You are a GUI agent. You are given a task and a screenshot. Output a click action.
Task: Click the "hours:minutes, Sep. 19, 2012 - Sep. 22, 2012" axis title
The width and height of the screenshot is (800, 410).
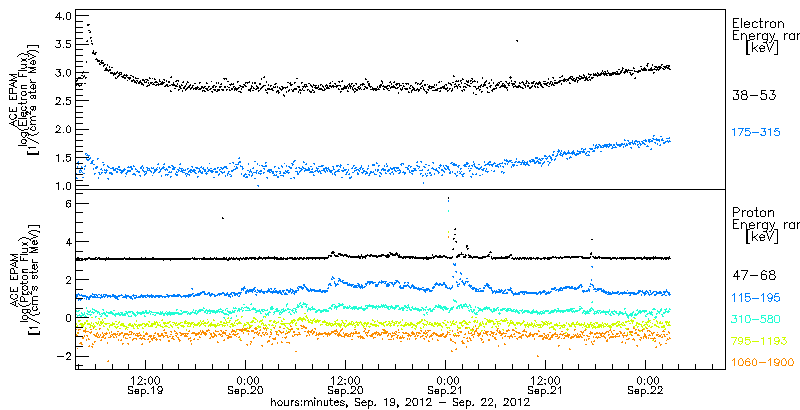click(x=399, y=402)
